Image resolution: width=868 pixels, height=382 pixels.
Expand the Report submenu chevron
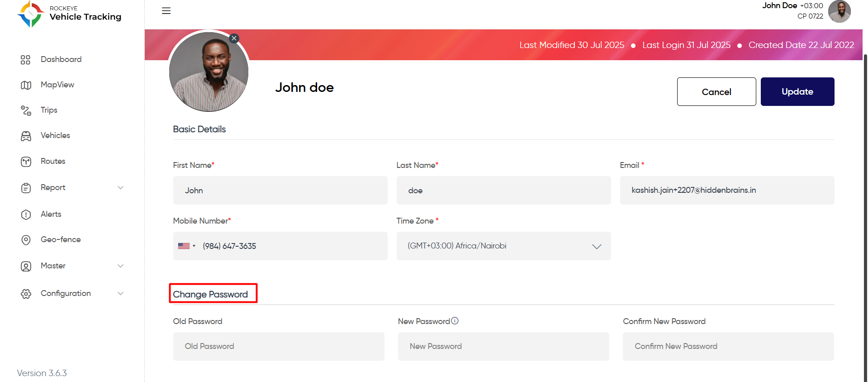click(x=120, y=187)
